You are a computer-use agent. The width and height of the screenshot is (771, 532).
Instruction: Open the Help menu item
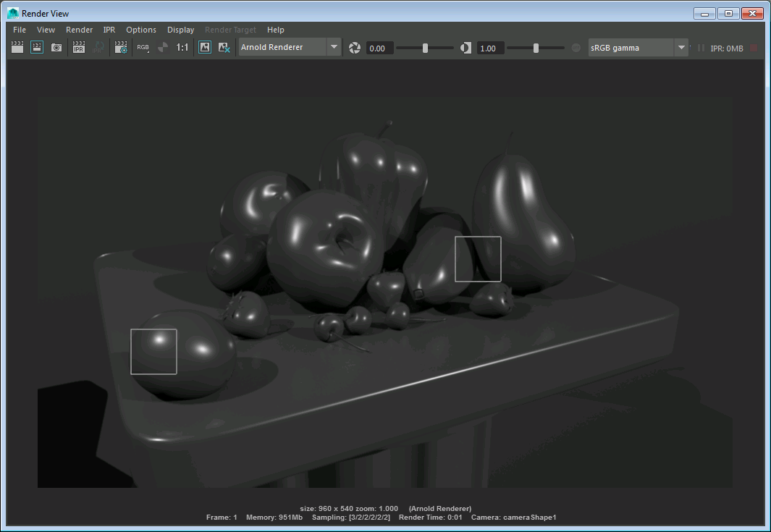[276, 30]
